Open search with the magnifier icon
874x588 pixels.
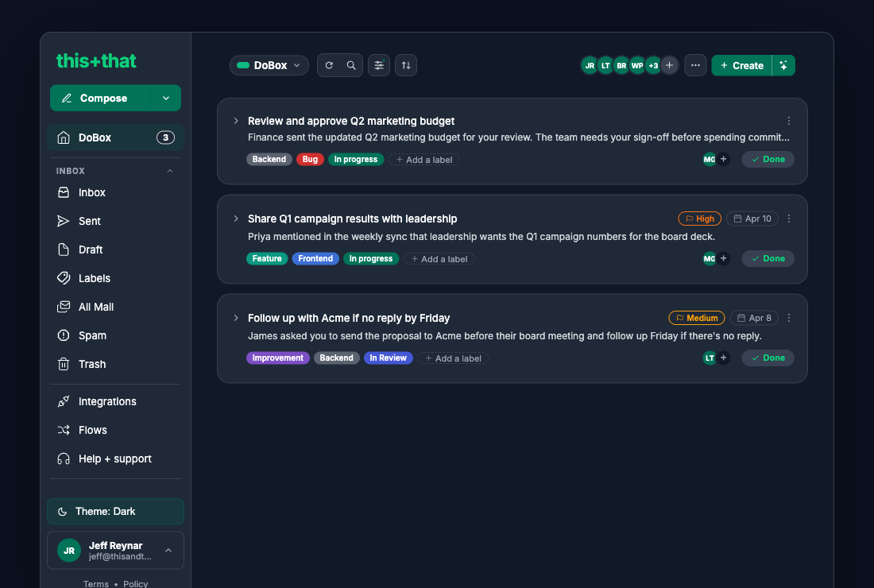coord(351,65)
